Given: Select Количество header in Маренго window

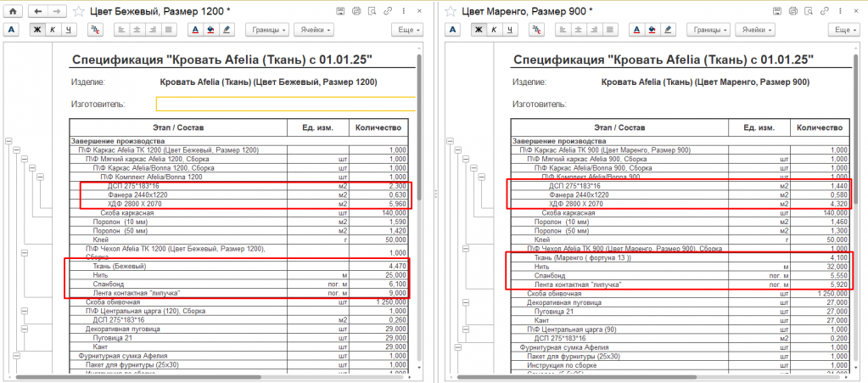Looking at the screenshot, I should (x=820, y=128).
